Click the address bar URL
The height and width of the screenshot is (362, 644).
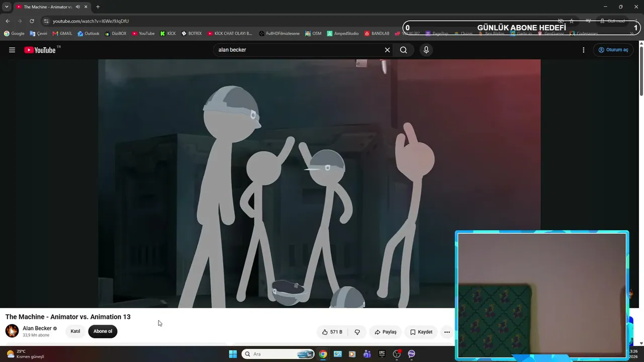point(91,21)
